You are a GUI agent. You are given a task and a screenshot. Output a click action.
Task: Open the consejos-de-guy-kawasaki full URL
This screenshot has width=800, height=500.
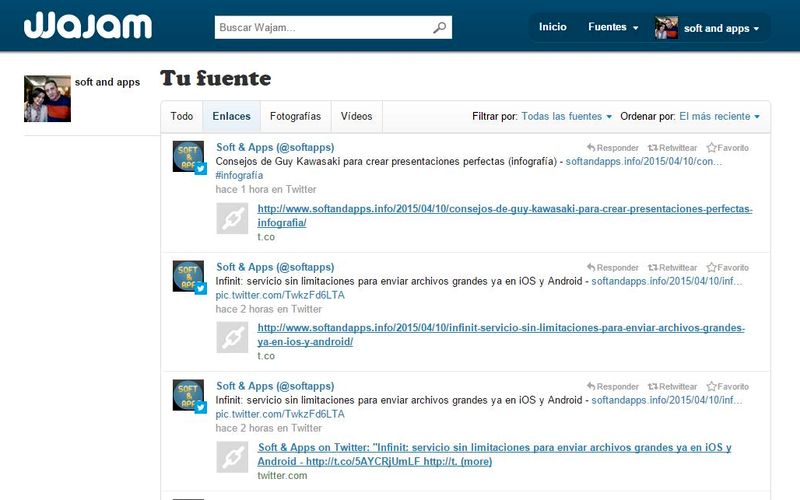[x=505, y=216]
